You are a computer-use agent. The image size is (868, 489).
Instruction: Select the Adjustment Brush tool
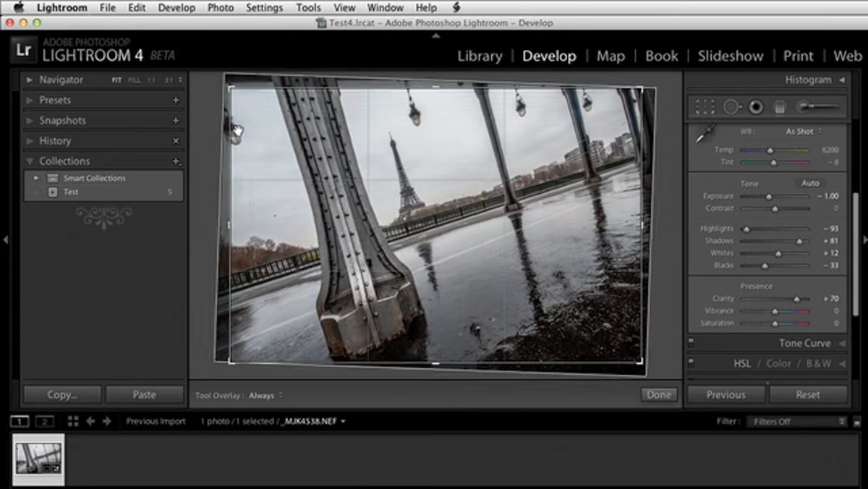point(817,107)
